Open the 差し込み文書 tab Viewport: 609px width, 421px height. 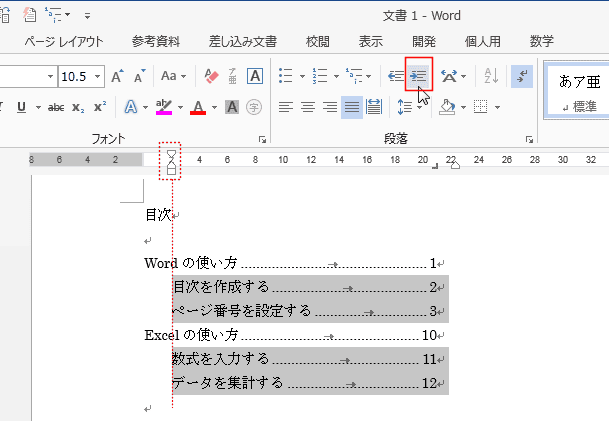[243, 41]
